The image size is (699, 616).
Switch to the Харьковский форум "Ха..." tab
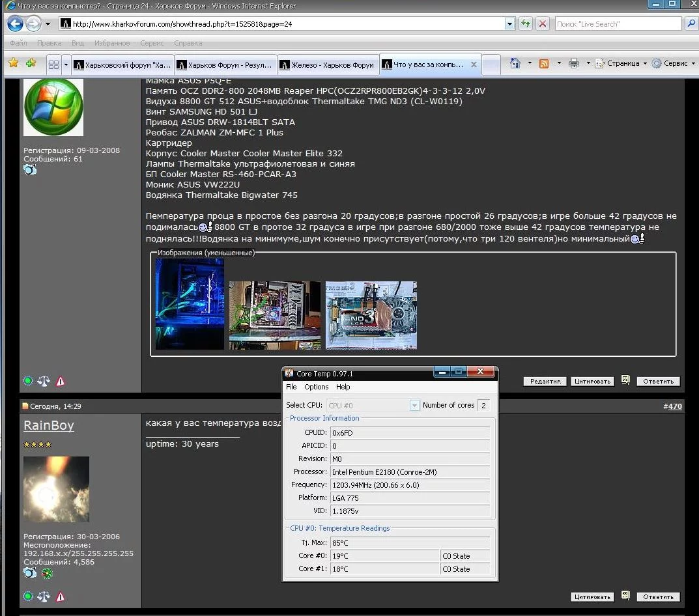122,65
